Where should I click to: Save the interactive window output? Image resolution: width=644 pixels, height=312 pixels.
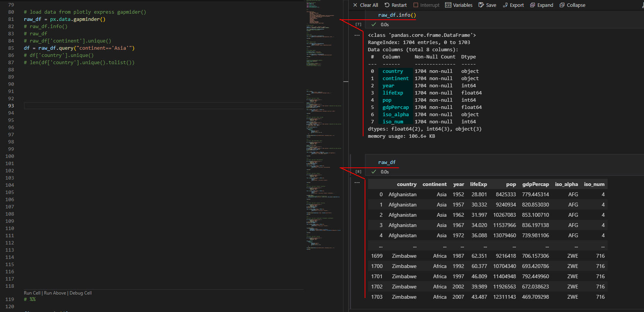(x=487, y=5)
